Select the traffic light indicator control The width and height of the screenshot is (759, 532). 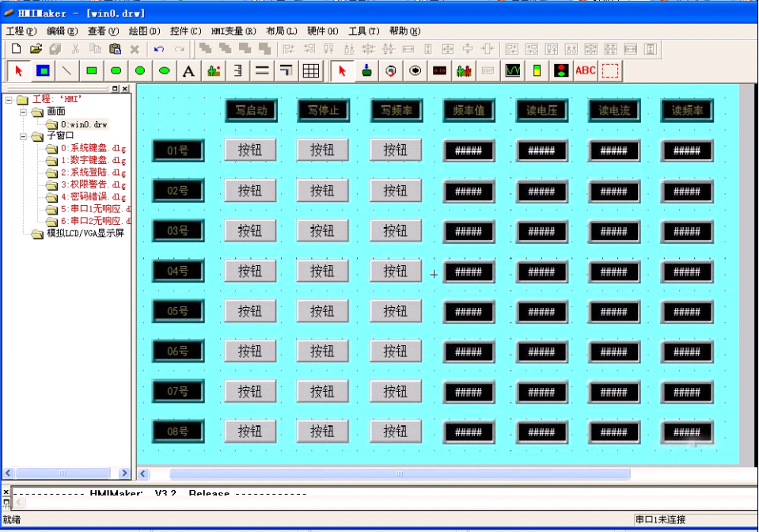561,70
